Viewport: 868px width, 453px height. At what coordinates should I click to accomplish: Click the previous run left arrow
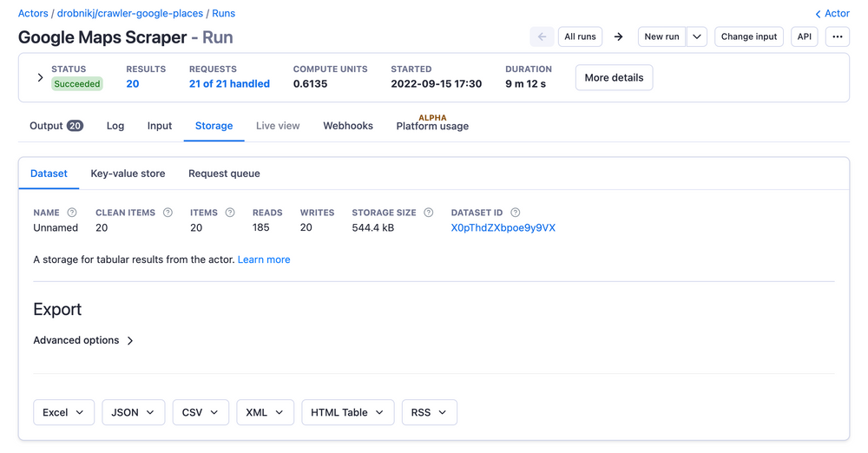pyautogui.click(x=542, y=36)
